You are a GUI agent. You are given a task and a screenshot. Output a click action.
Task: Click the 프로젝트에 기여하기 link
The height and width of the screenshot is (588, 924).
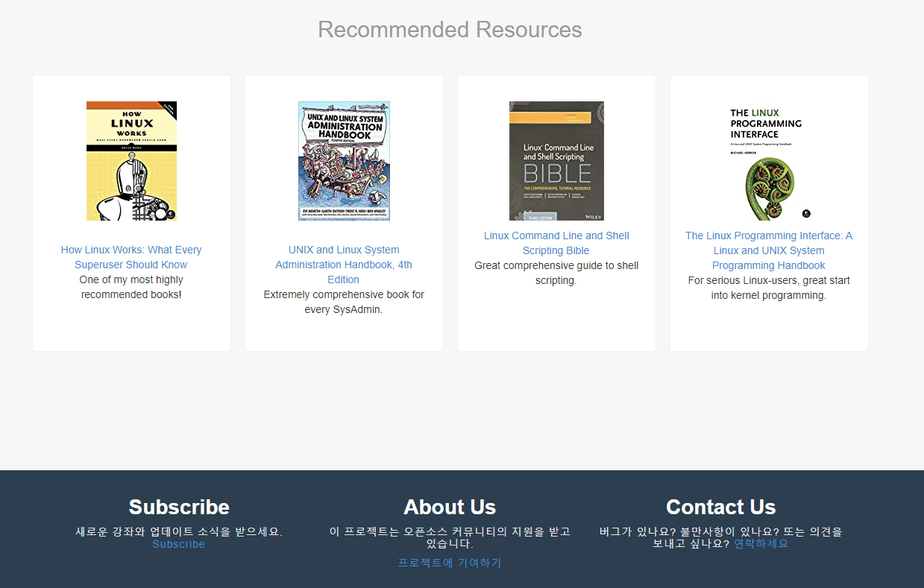tap(450, 563)
